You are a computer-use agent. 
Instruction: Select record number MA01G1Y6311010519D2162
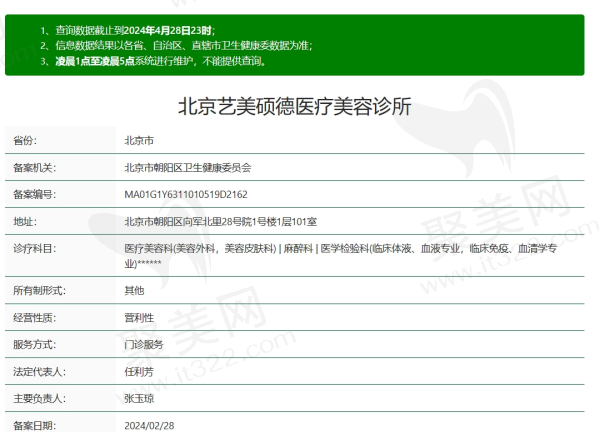pos(186,194)
